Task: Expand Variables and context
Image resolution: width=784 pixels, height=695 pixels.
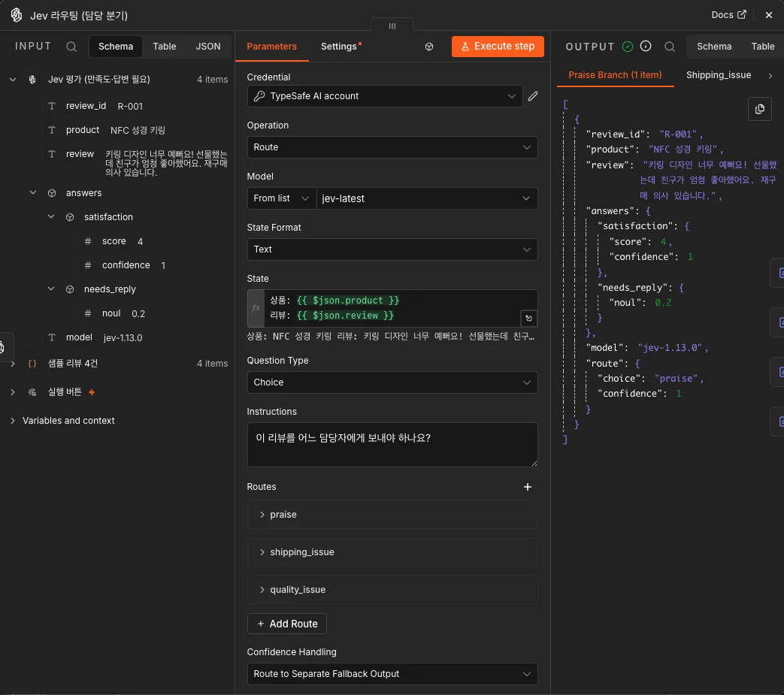Action: [x=13, y=421]
